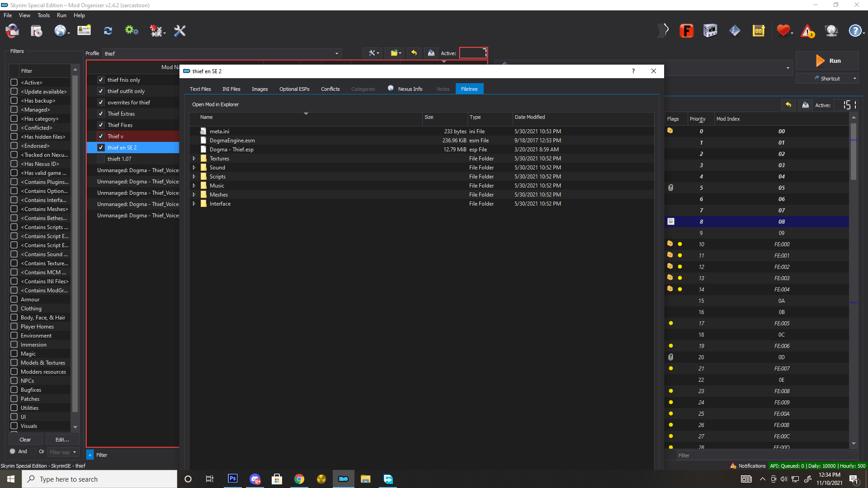Open the Tools menu
The width and height of the screenshot is (868, 488).
click(x=43, y=15)
